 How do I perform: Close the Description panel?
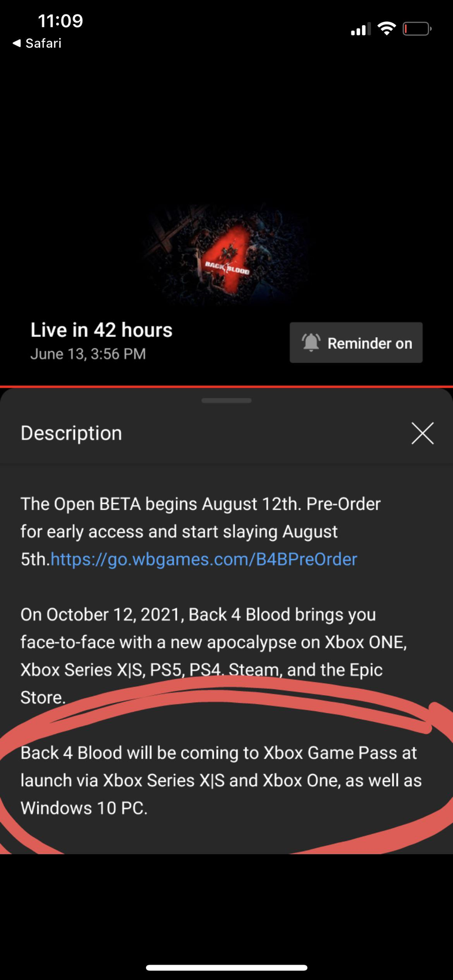[423, 433]
